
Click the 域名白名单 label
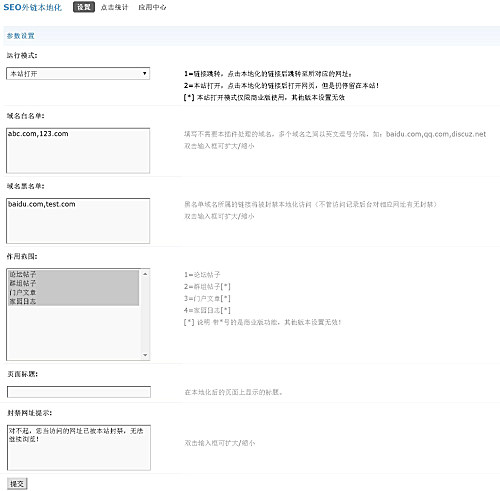click(x=25, y=116)
